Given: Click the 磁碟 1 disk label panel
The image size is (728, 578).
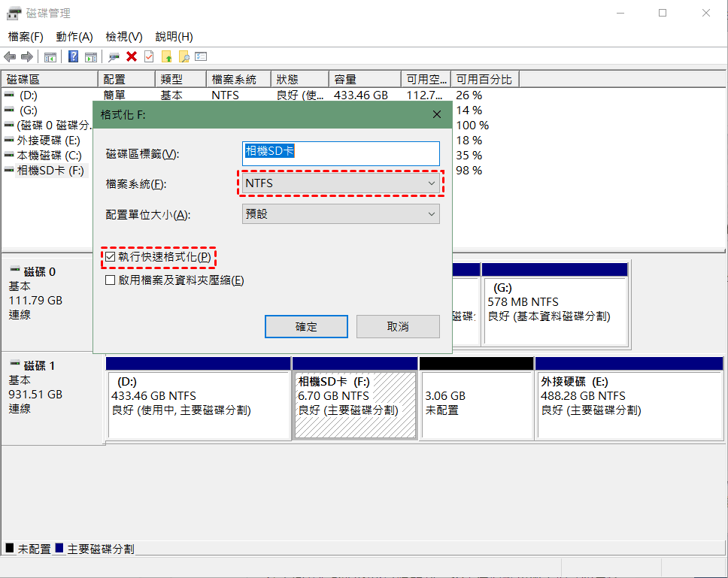Looking at the screenshot, I should (x=53, y=398).
